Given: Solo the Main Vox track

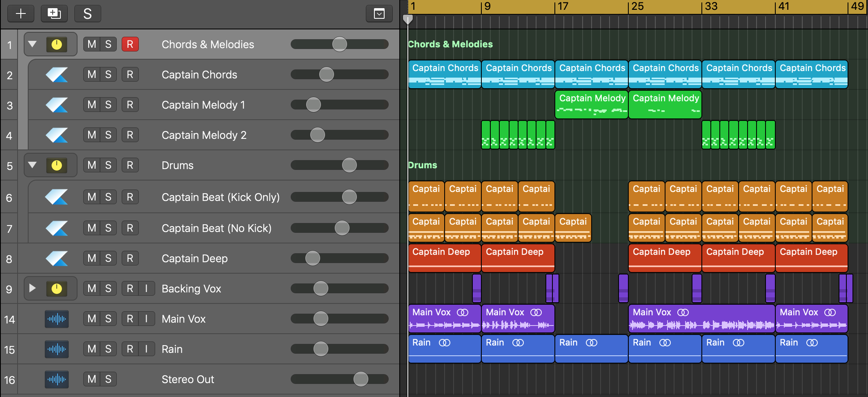Looking at the screenshot, I should tap(108, 319).
